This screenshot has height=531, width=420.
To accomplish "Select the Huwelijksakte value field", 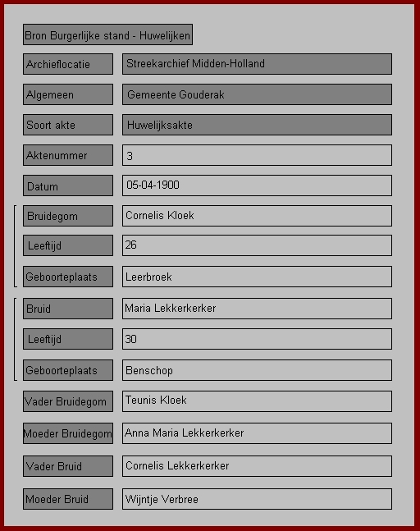I will click(x=257, y=125).
